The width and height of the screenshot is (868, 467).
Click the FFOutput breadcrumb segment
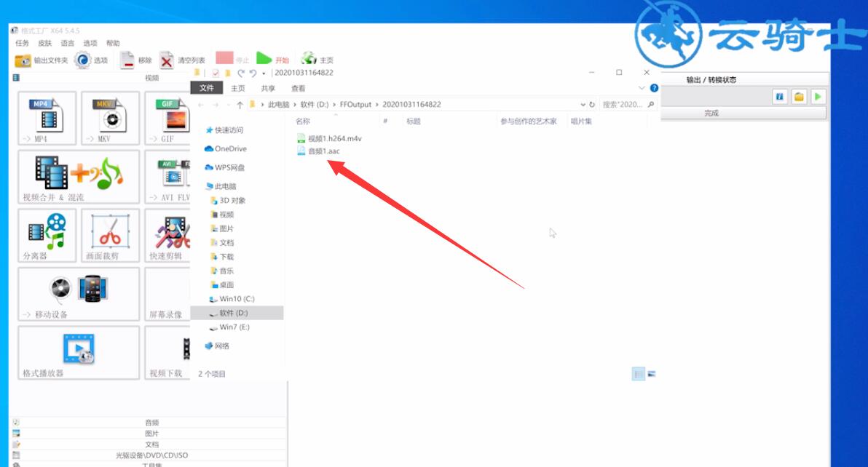[x=355, y=105]
